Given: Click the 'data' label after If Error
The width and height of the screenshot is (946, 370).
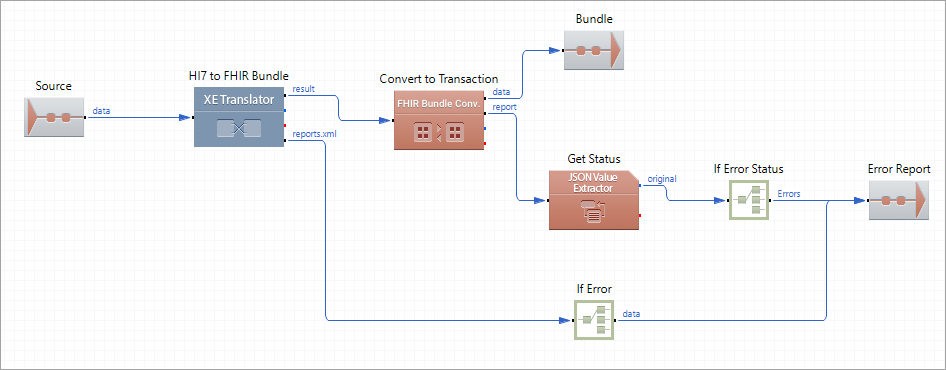Looking at the screenshot, I should tap(632, 313).
